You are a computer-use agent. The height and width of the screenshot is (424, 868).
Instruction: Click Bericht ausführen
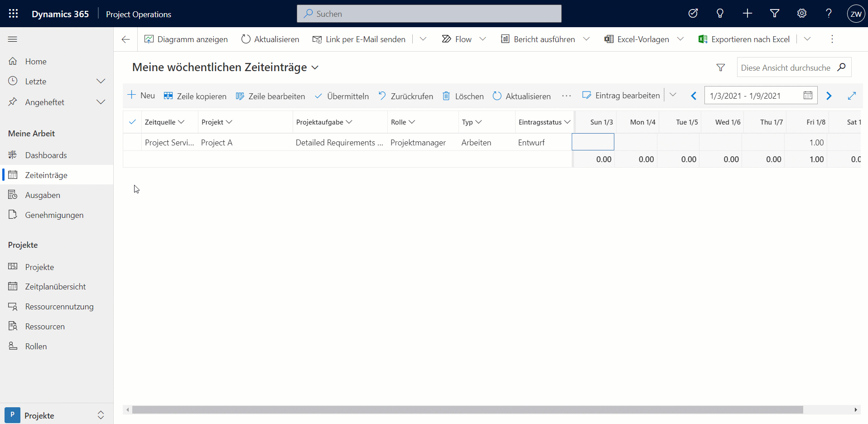click(538, 39)
